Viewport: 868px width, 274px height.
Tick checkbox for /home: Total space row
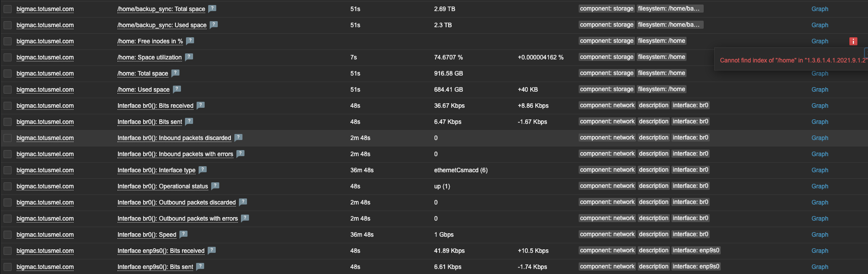8,74
